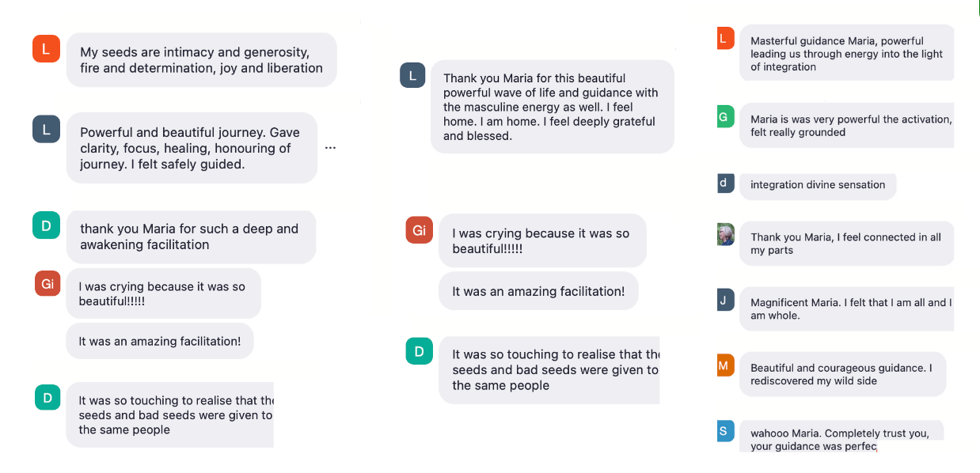The width and height of the screenshot is (980, 473).
Task: Select "Magnificent Maria" chat bubble
Action: pos(845,308)
